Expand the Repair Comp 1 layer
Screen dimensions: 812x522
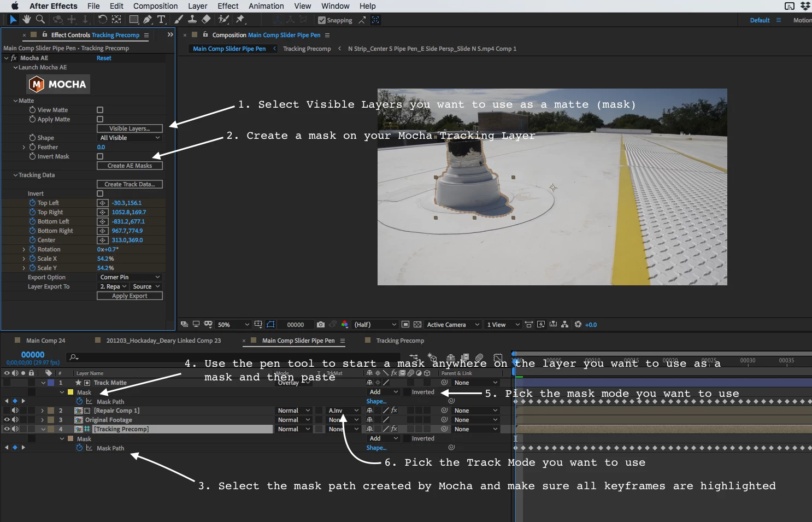click(x=43, y=410)
